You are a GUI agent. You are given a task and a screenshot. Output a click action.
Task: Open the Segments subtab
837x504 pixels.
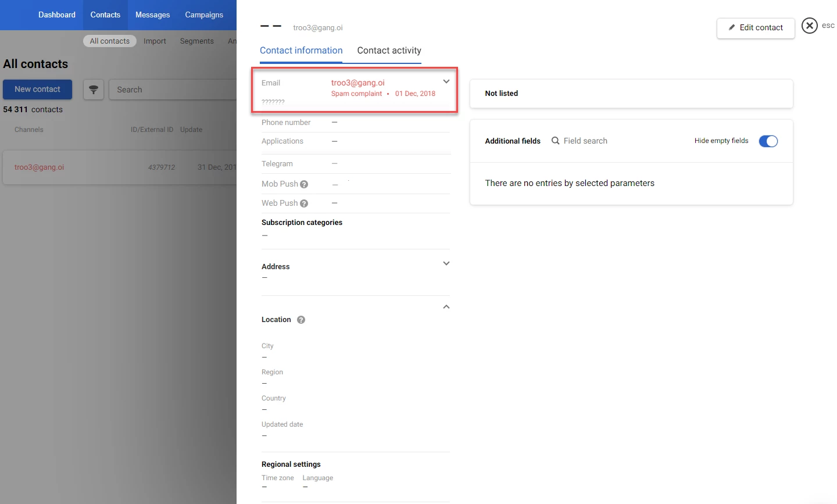(x=197, y=41)
